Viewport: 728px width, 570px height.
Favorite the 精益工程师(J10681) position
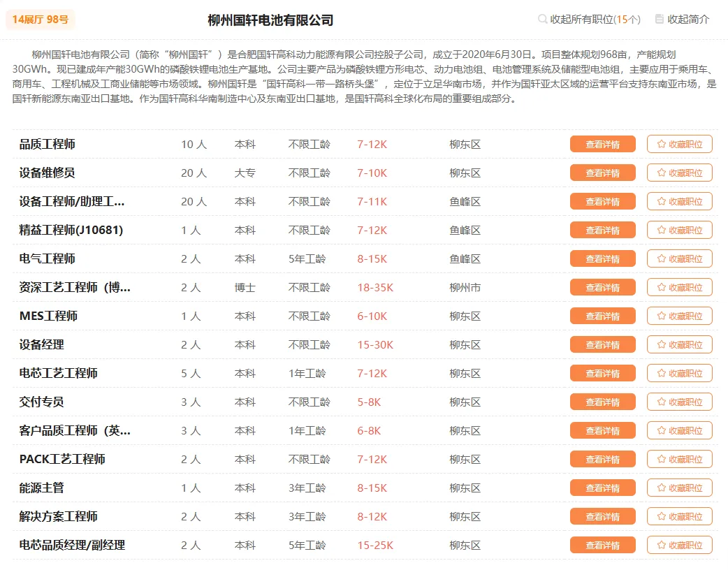680,231
